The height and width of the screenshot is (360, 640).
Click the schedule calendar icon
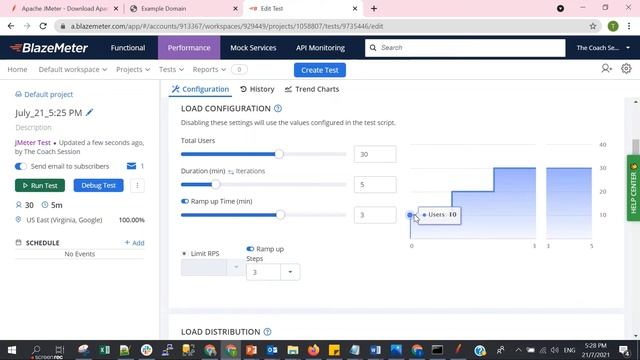point(18,242)
